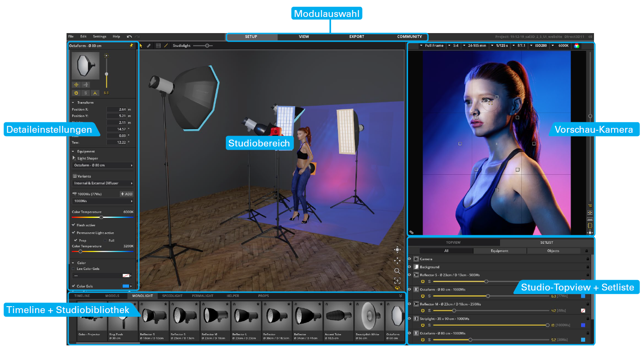This screenshot has height=349, width=644.
Task: Collapse the Transform section
Action: (73, 102)
